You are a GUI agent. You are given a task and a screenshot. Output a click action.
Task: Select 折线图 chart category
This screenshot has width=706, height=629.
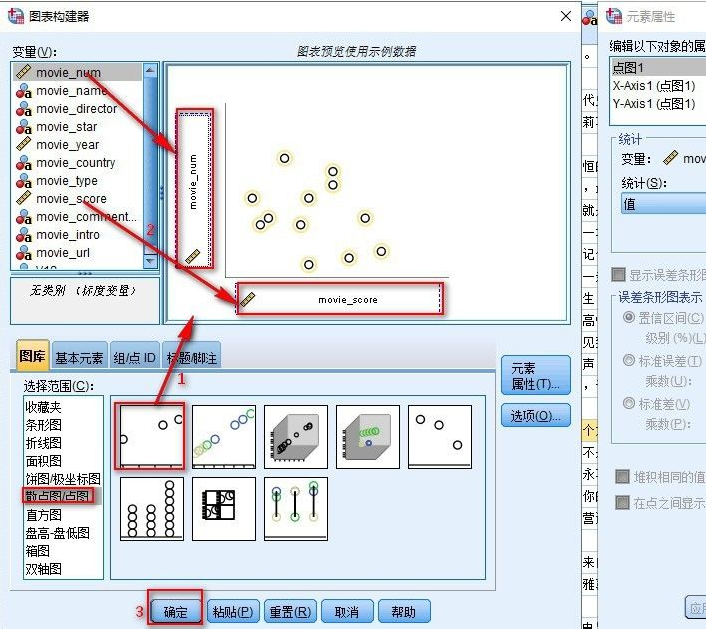tap(43, 443)
